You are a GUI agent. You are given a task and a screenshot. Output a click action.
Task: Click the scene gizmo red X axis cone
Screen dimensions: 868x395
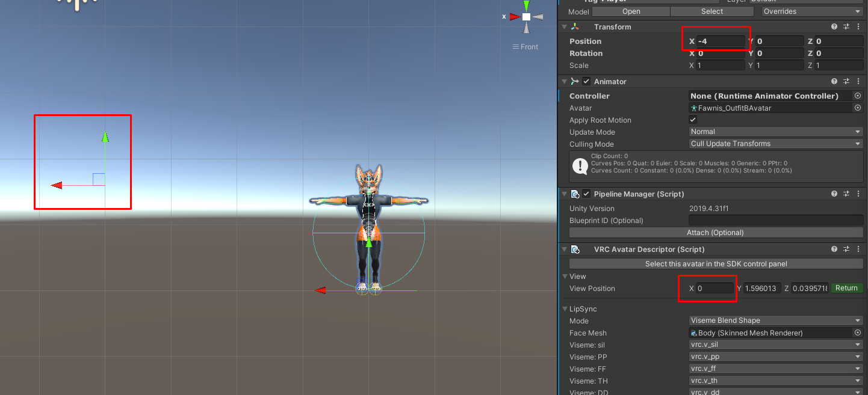click(x=515, y=17)
